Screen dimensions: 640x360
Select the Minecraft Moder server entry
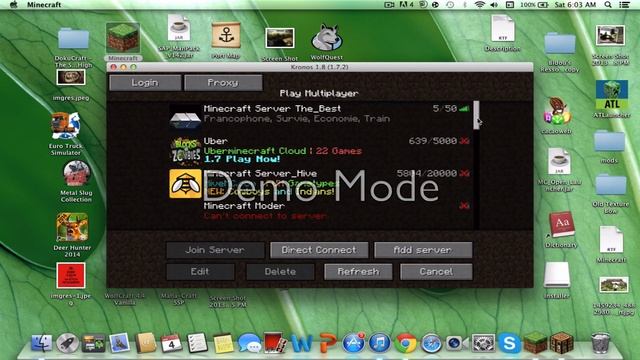click(x=320, y=211)
